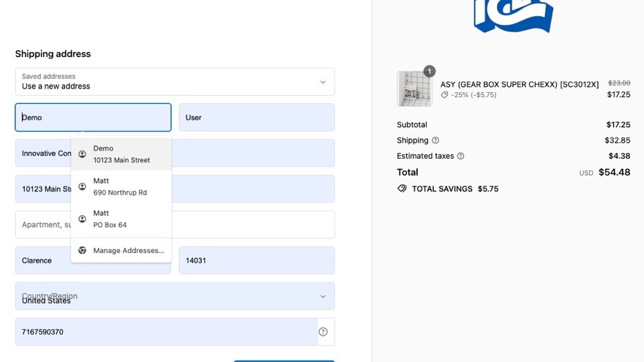Expand the Country/Region dropdown chevron
The height and width of the screenshot is (362, 644).
pyautogui.click(x=323, y=296)
